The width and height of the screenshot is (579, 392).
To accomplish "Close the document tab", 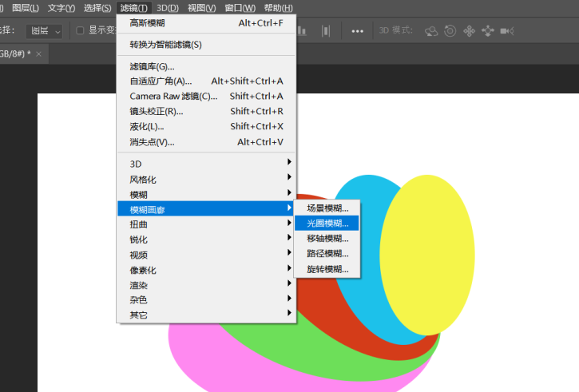I will pos(38,54).
